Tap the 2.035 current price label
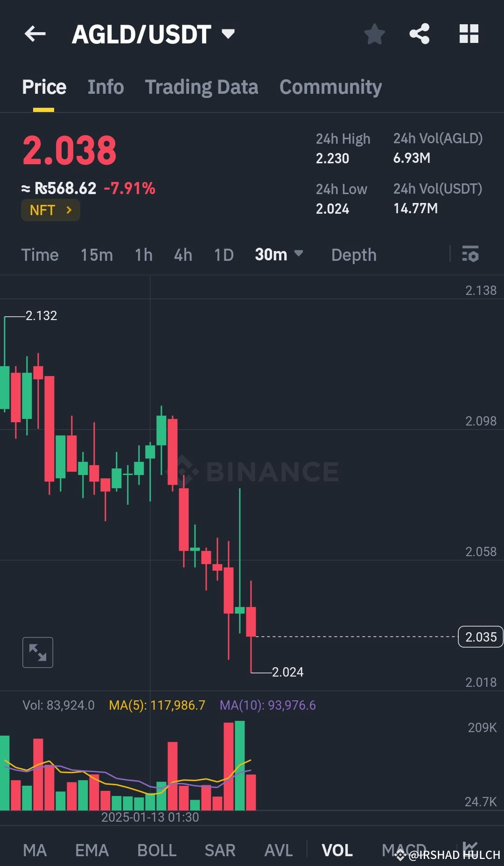The image size is (504, 866). click(480, 637)
